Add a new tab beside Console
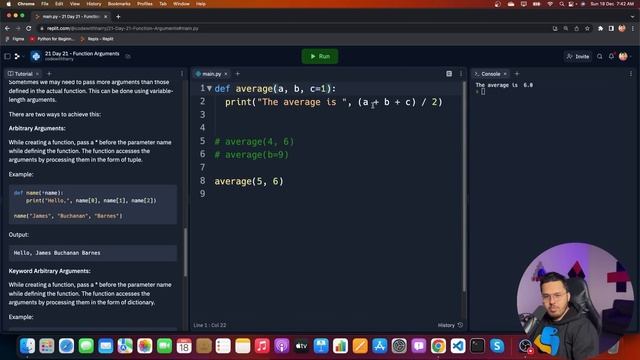 [517, 74]
